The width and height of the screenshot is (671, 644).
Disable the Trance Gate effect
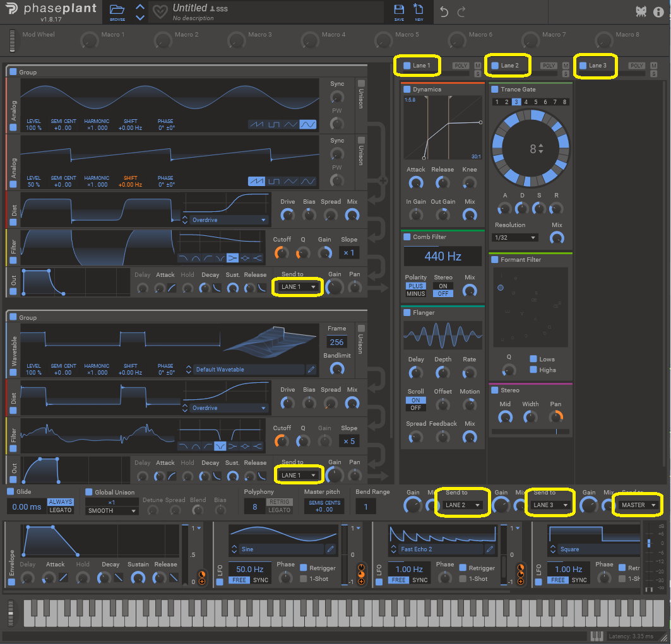pos(495,90)
